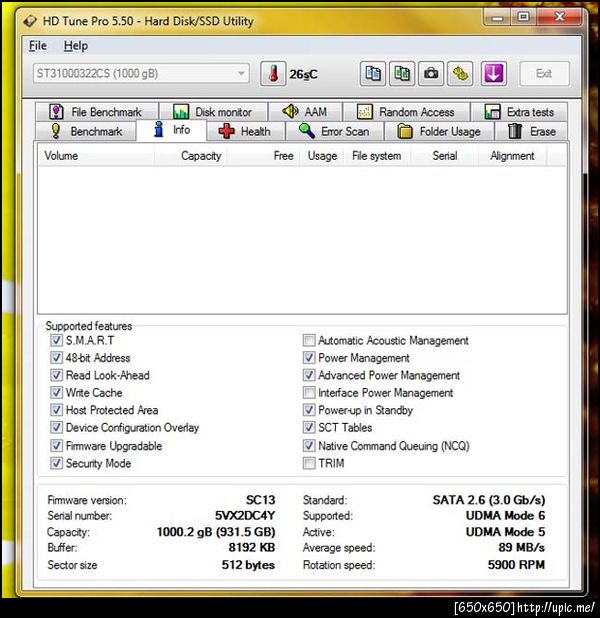Toggle the TRIM checkbox
600x618 pixels.
click(x=309, y=463)
